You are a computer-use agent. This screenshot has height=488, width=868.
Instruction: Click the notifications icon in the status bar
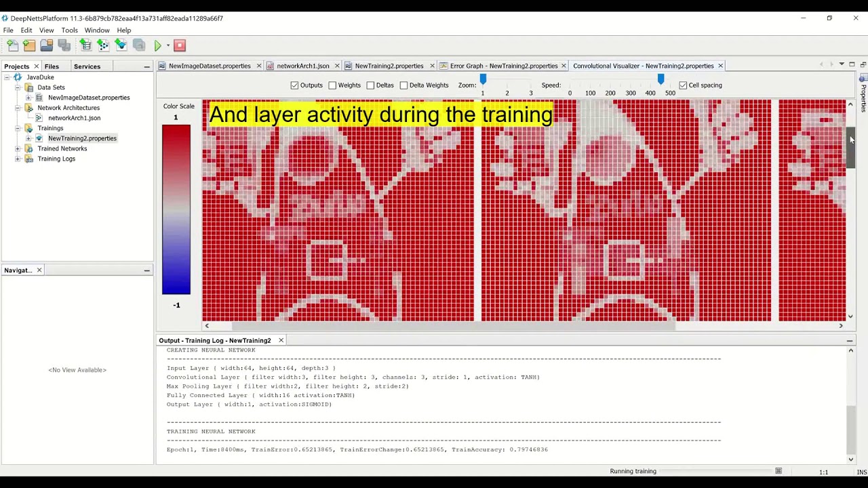pos(778,471)
